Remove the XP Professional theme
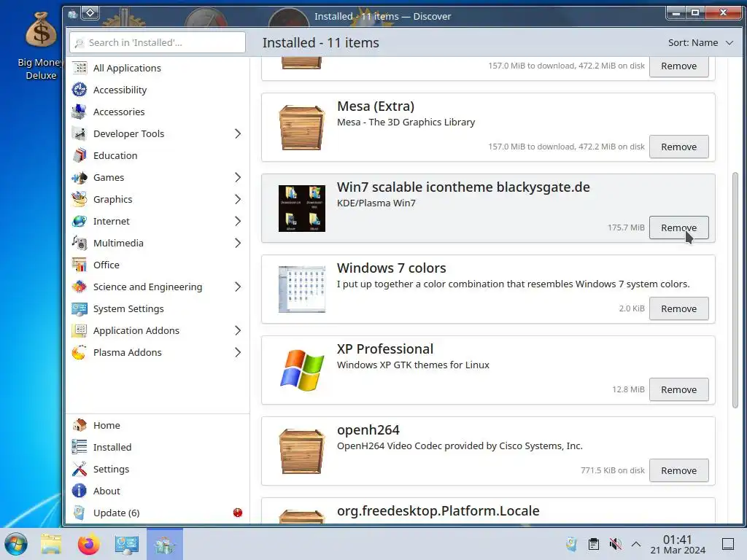Image resolution: width=747 pixels, height=560 pixels. 679,390
